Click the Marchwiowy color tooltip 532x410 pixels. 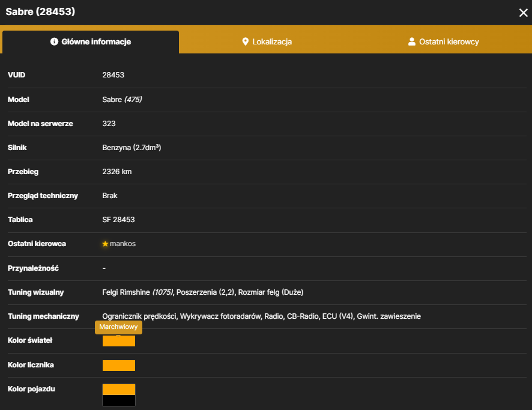tap(118, 327)
